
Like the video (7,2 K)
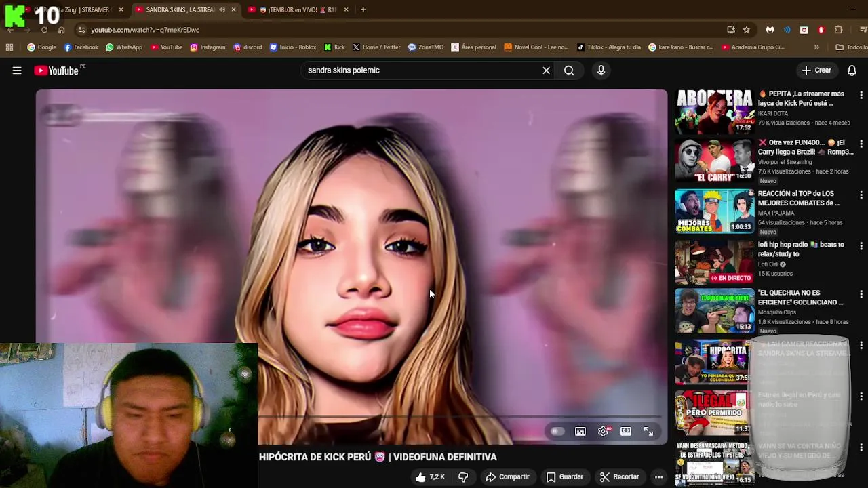(x=430, y=477)
